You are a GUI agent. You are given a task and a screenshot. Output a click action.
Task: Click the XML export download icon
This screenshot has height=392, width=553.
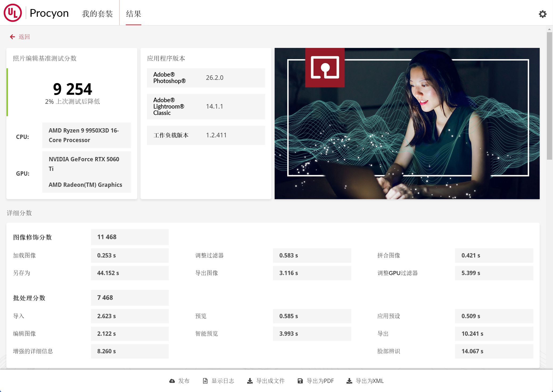(x=349, y=381)
